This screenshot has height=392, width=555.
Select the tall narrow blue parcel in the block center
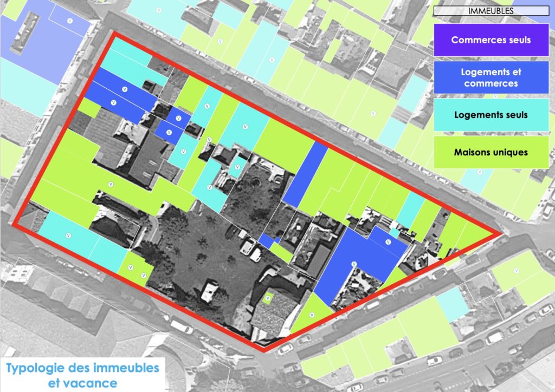[304, 175]
